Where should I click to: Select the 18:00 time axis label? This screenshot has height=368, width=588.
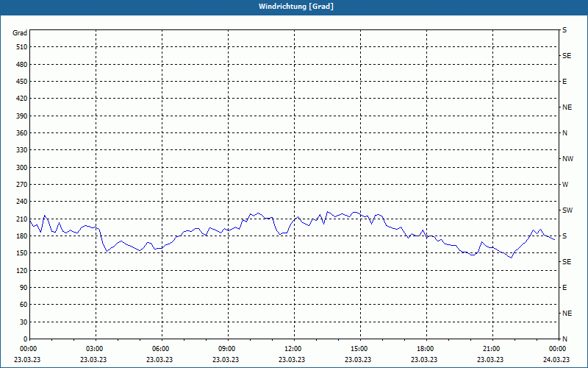[425, 349]
